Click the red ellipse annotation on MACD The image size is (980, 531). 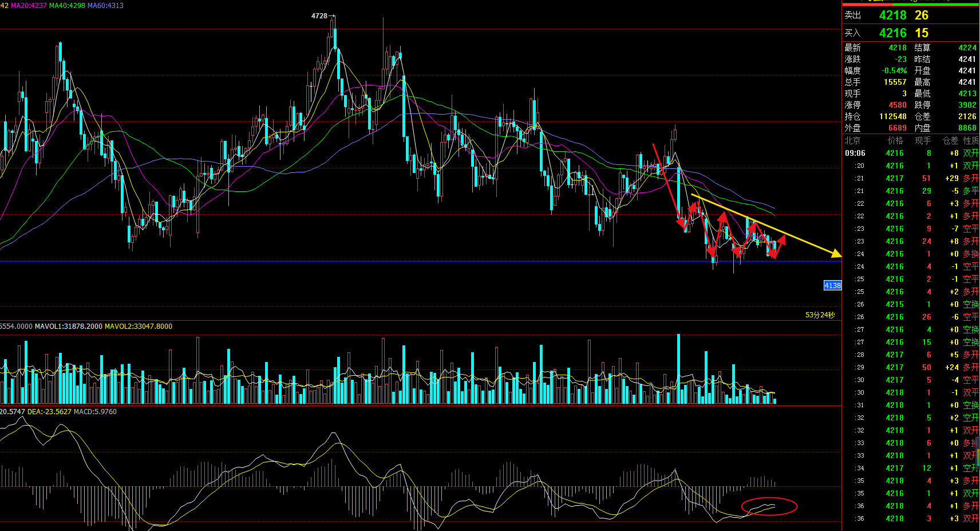(769, 506)
